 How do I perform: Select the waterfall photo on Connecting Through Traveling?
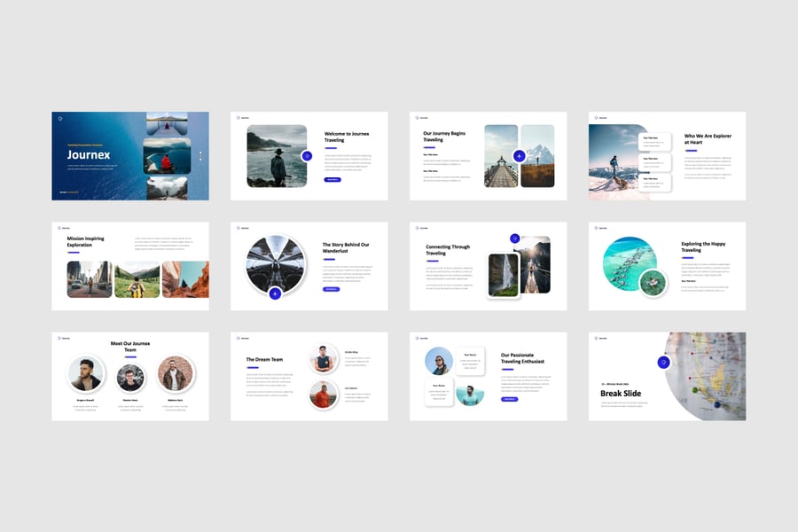pyautogui.click(x=503, y=275)
